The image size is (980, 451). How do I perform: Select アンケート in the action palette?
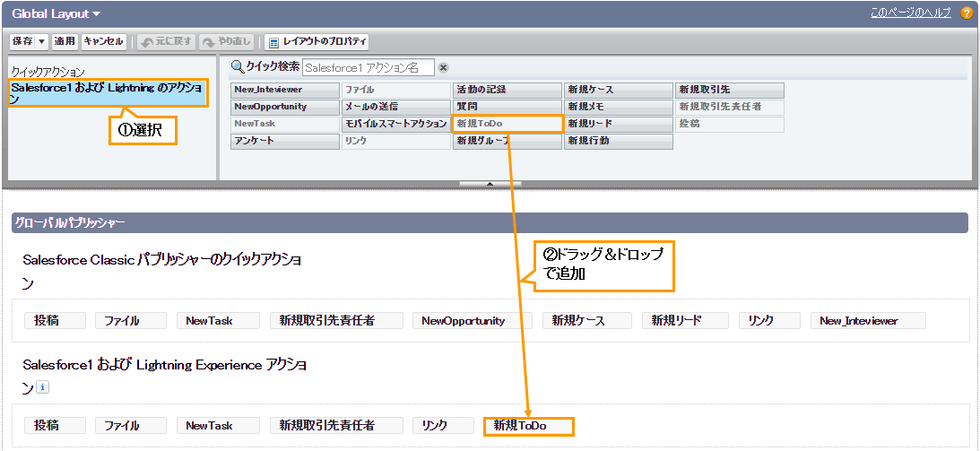pyautogui.click(x=285, y=141)
